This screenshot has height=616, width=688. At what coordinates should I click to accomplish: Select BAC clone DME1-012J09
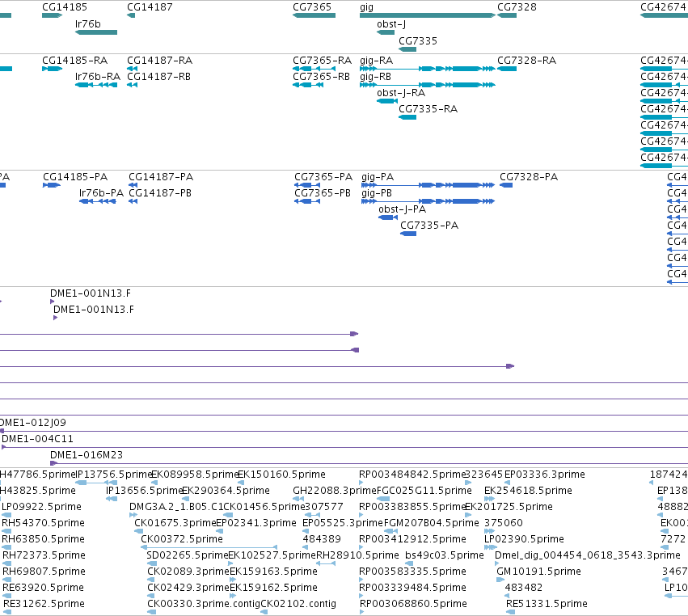coord(33,423)
